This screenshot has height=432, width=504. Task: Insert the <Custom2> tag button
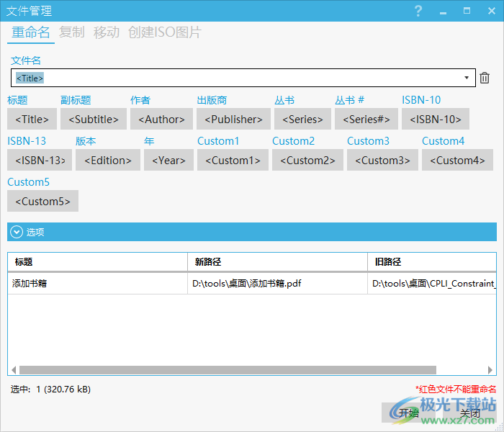tap(307, 160)
